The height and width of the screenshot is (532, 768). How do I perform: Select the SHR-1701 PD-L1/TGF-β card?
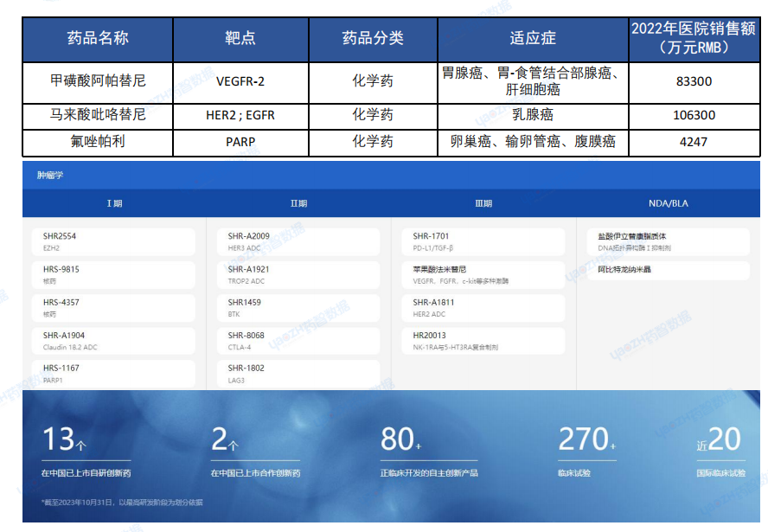coord(484,241)
